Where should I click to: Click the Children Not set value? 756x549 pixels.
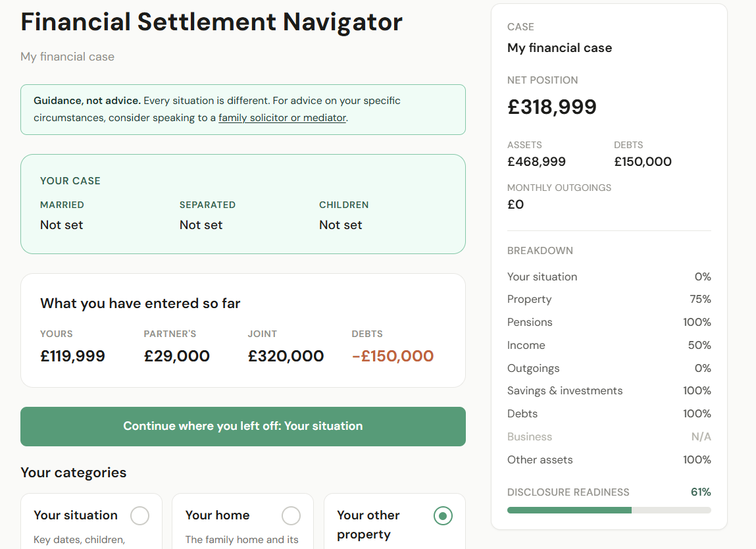(x=341, y=225)
